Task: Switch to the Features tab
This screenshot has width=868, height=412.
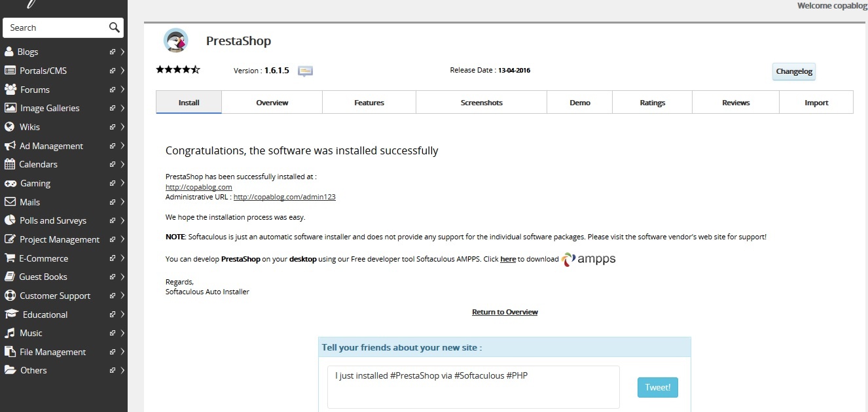Action: coord(369,103)
